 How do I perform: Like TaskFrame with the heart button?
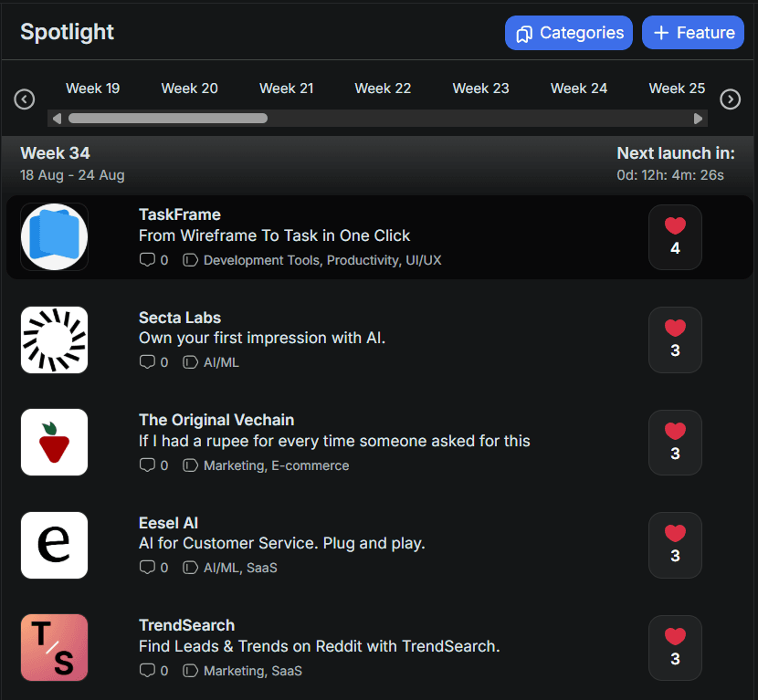point(675,237)
